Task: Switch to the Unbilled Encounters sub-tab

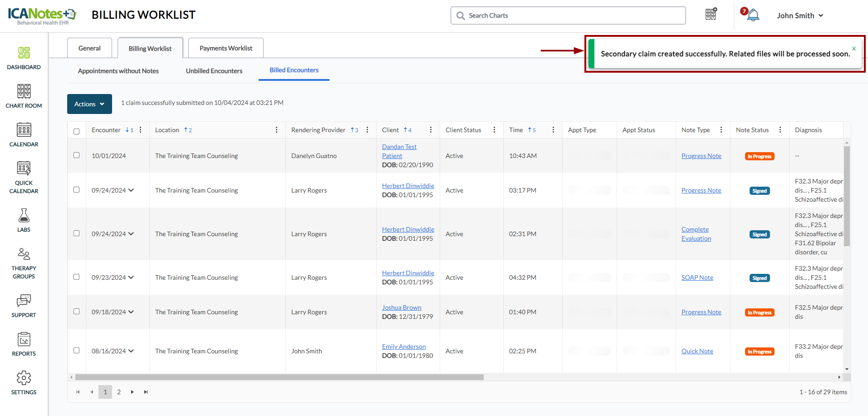Action: click(x=214, y=71)
